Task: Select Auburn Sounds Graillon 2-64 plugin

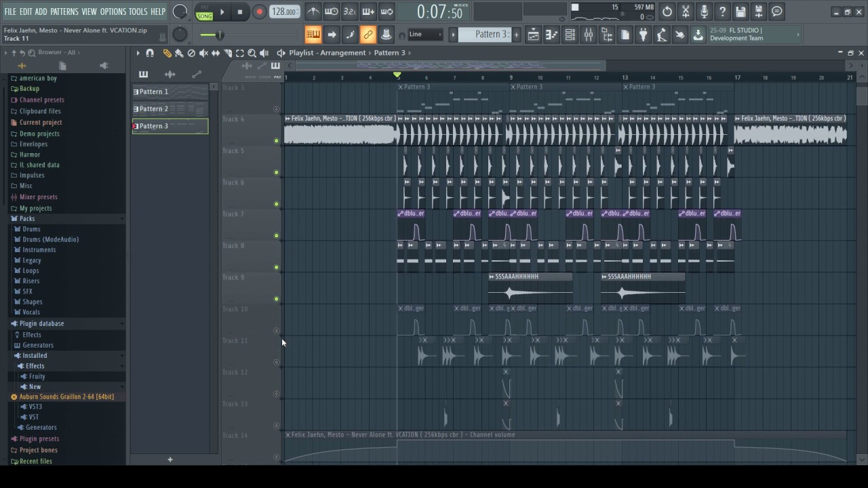Action: (66, 396)
